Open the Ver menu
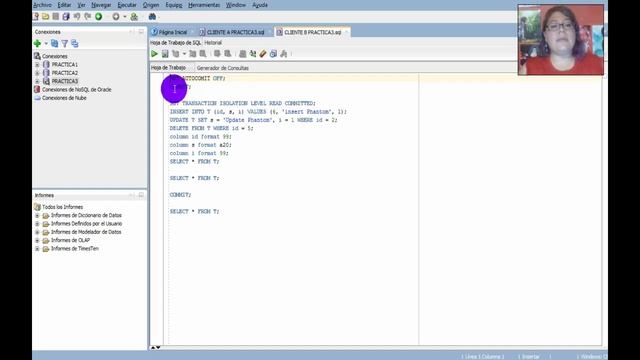 (81, 5)
